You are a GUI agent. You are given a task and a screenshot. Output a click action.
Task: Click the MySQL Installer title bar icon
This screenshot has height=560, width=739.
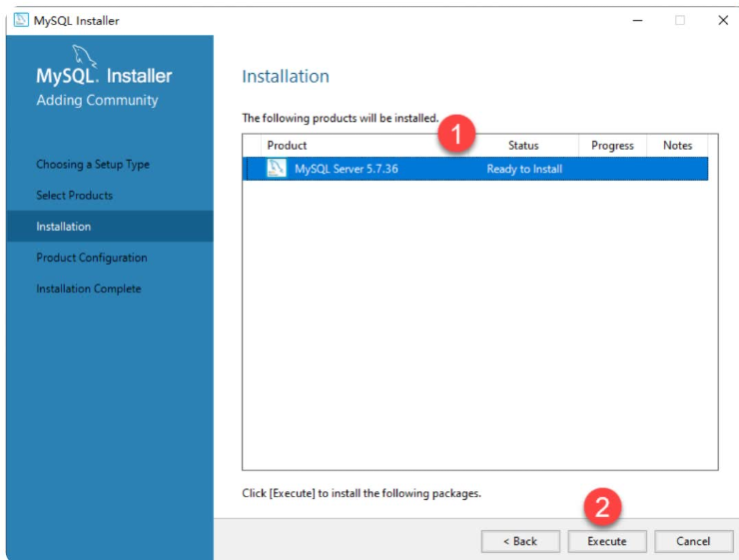21,20
